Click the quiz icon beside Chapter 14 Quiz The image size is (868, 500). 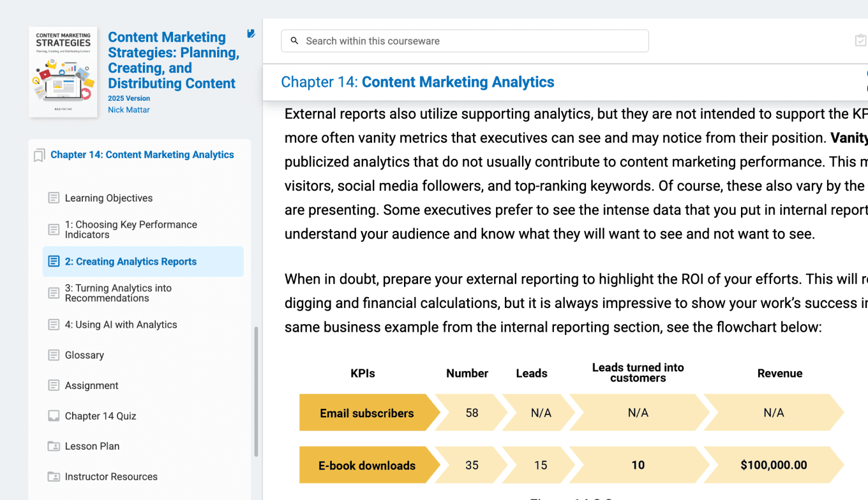pos(54,416)
